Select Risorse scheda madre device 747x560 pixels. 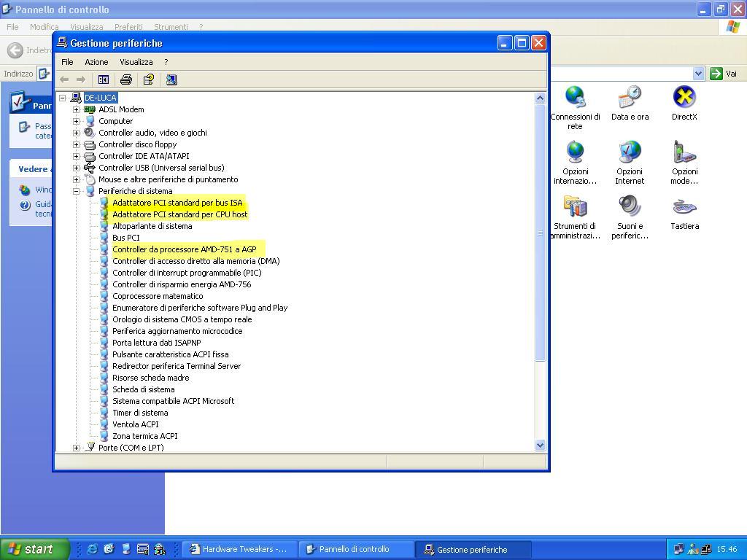pyautogui.click(x=150, y=378)
